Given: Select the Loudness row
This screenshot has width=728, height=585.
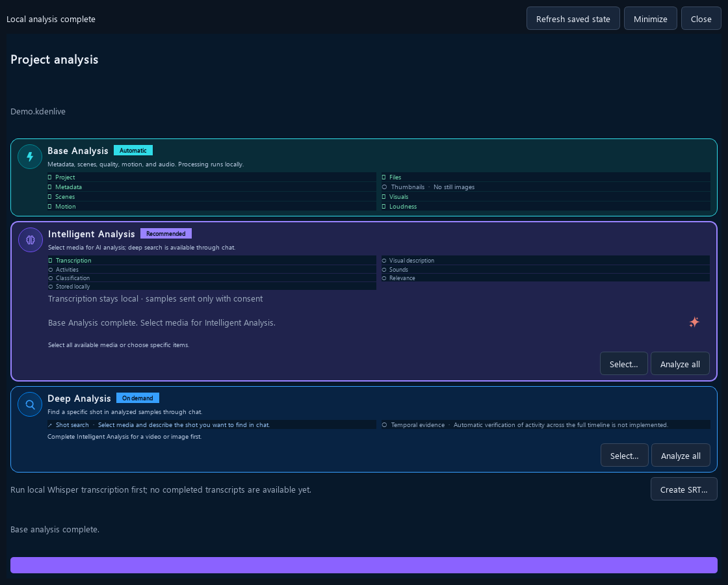Looking at the screenshot, I should click(x=545, y=206).
